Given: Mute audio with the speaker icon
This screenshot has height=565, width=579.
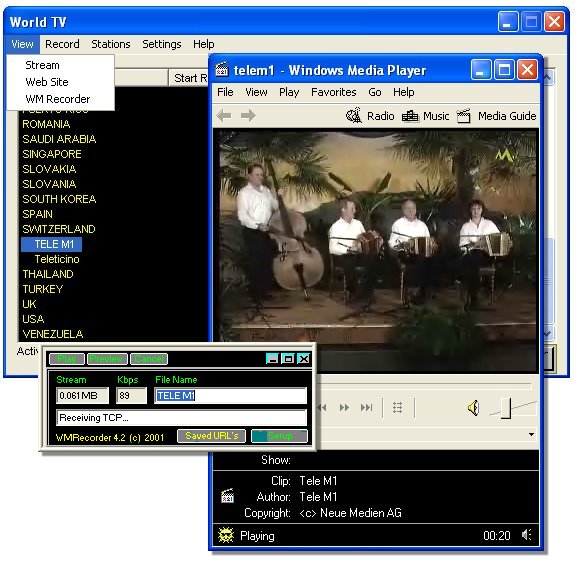Looking at the screenshot, I should coord(473,408).
